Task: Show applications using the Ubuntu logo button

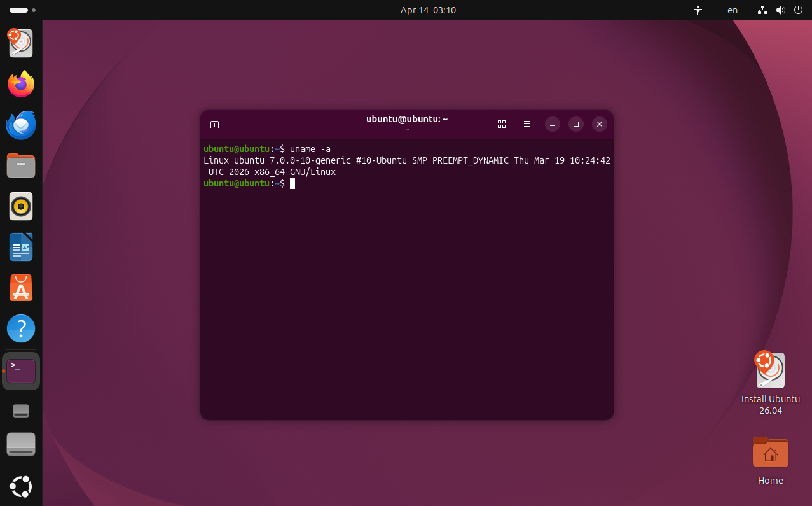Action: [x=21, y=487]
